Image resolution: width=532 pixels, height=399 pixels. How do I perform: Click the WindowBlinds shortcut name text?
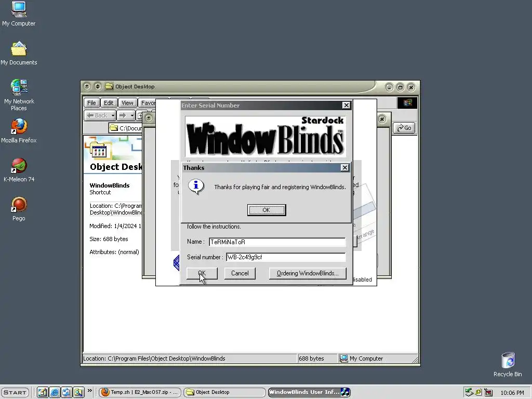[110, 185]
